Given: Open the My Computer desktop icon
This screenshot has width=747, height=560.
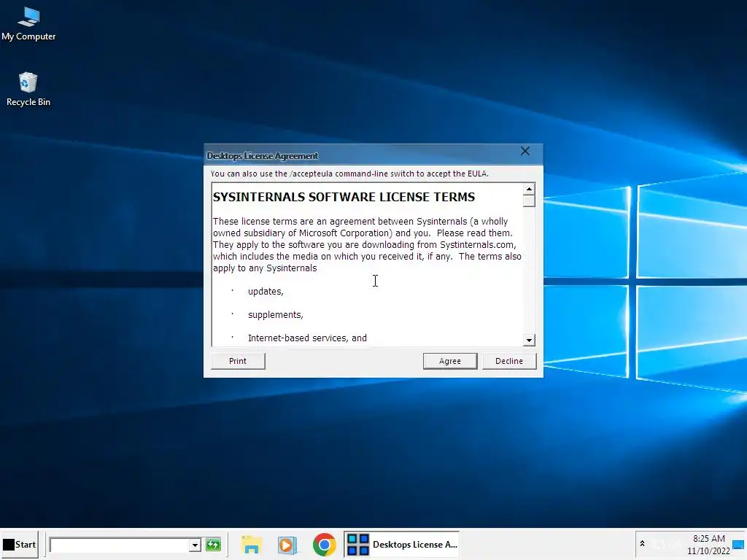Looking at the screenshot, I should (x=28, y=24).
